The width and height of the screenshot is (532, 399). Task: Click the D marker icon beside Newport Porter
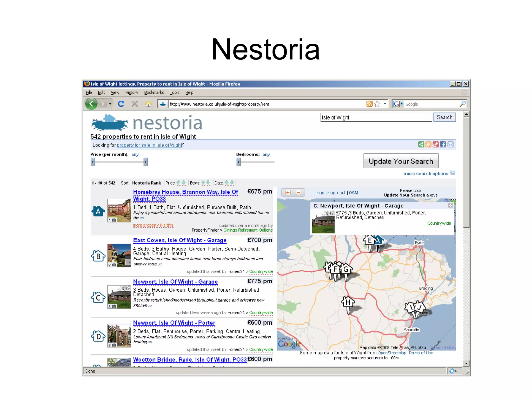tap(98, 336)
